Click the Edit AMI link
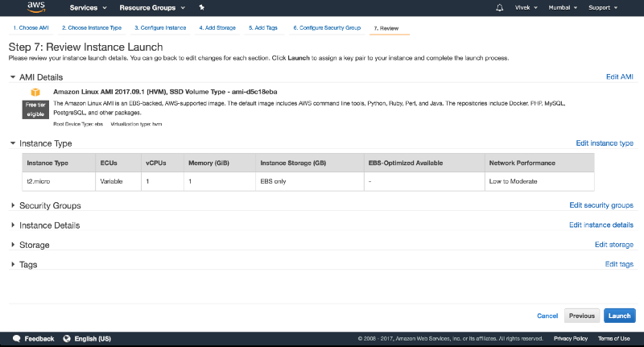 [x=619, y=76]
